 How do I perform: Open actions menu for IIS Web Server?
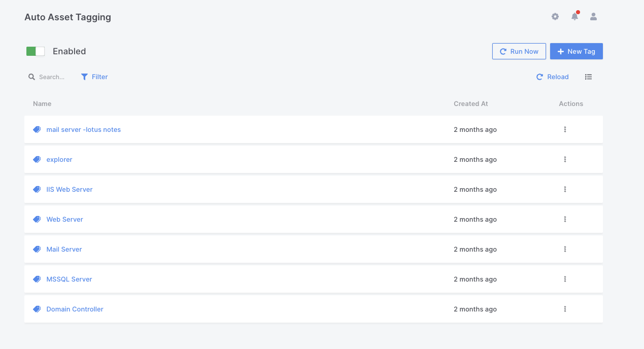click(x=565, y=189)
